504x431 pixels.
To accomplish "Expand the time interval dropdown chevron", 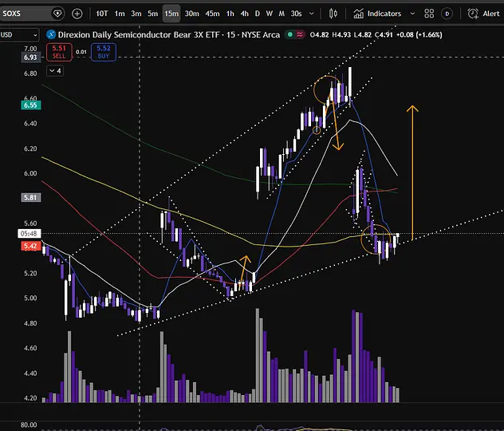I will [x=312, y=14].
